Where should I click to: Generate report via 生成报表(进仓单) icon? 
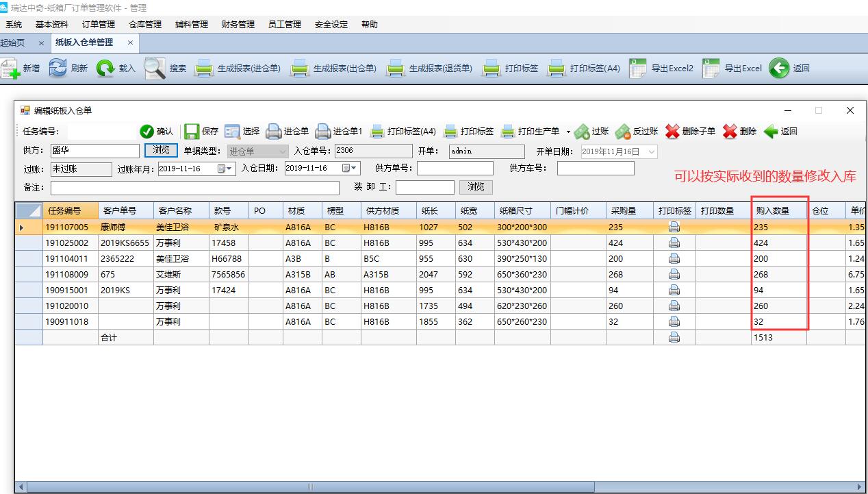[x=204, y=69]
